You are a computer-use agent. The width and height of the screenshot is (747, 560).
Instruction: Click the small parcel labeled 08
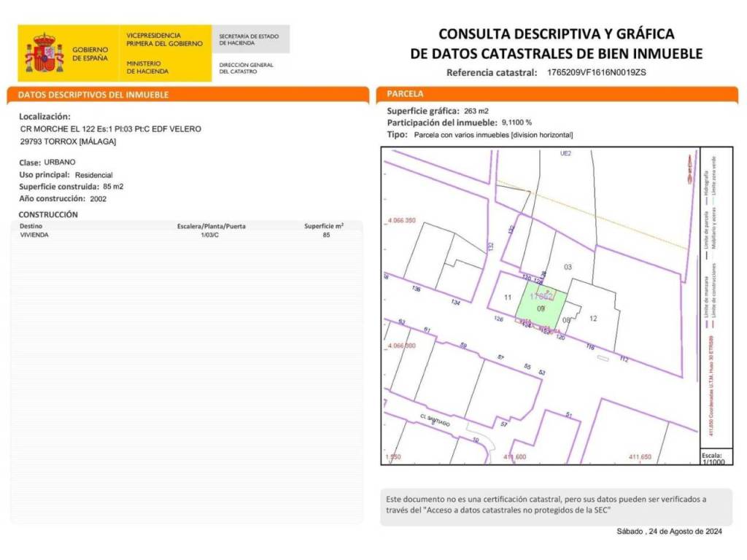[x=566, y=319]
